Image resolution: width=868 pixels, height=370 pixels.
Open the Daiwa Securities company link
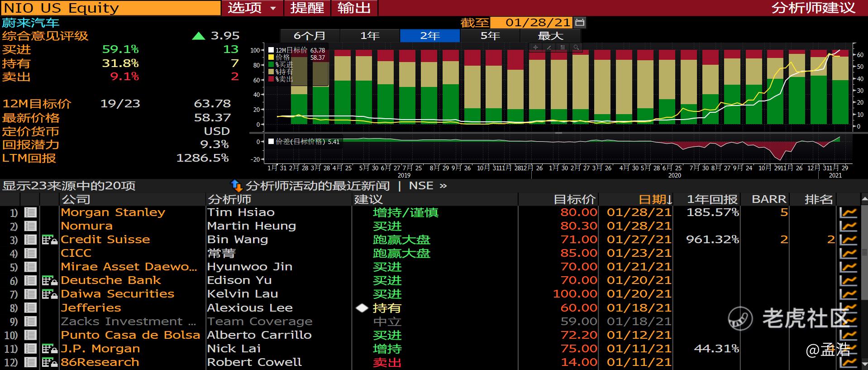(x=118, y=294)
